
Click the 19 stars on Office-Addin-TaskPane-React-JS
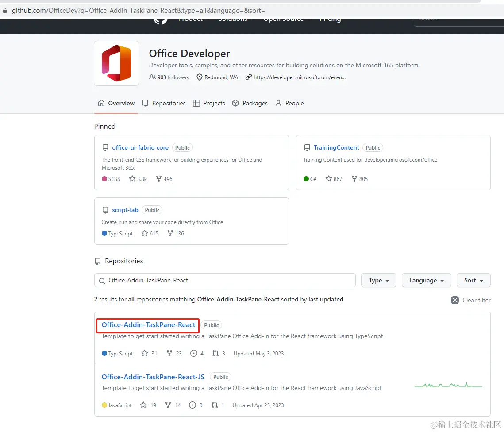click(148, 405)
